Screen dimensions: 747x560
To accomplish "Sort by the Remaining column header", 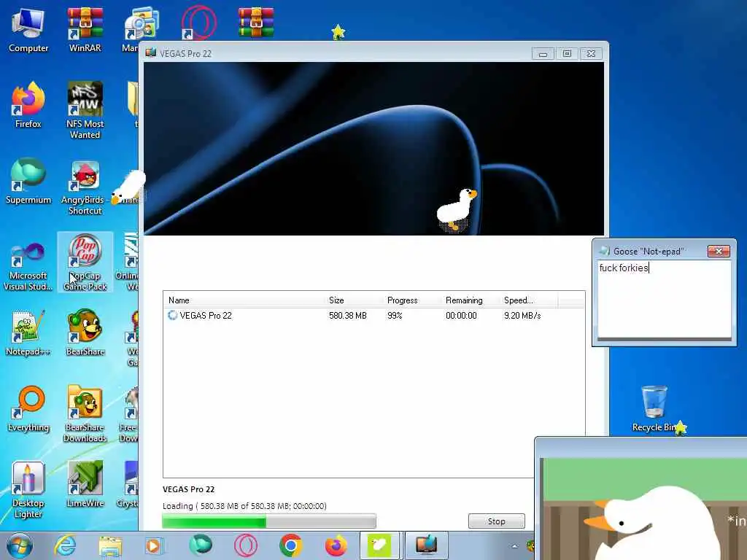I will 471,300.
